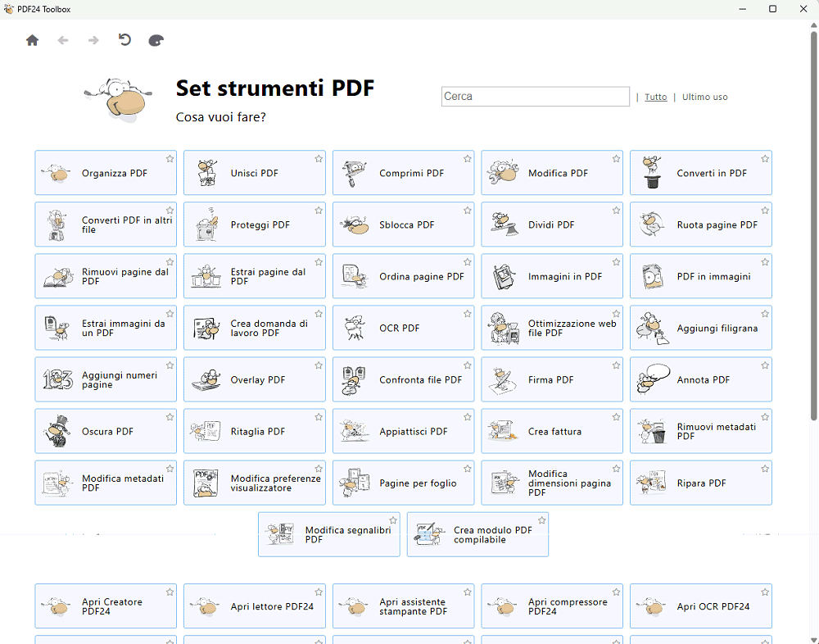Open the Ordina pagine PDF tool
The width and height of the screenshot is (819, 644).
tap(403, 276)
